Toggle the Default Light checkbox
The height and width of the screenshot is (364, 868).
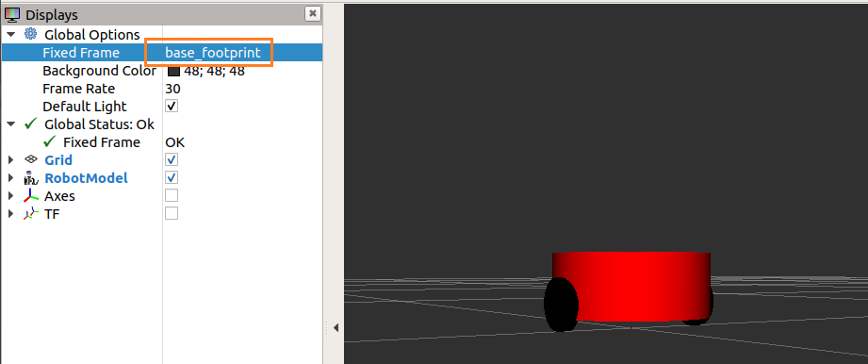pos(172,106)
